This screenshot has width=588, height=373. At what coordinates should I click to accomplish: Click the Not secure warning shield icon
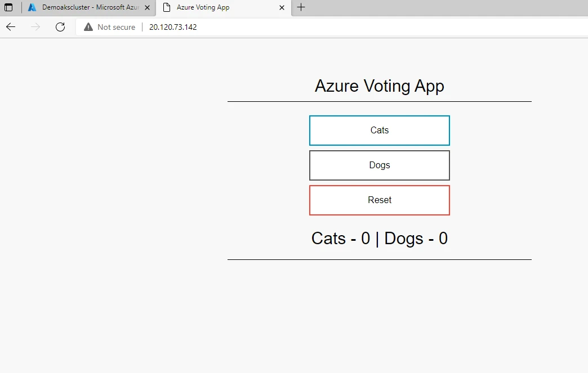(87, 26)
